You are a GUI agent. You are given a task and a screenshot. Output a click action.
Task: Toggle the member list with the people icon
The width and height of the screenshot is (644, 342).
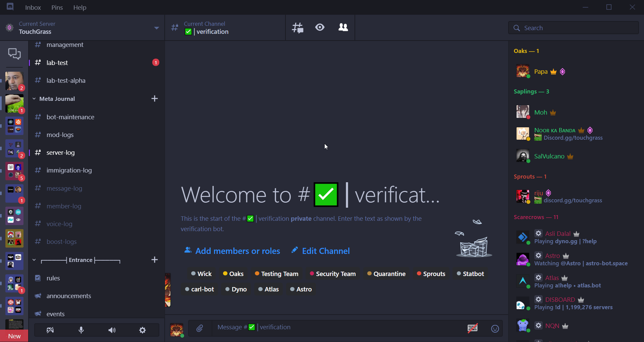pos(343,27)
